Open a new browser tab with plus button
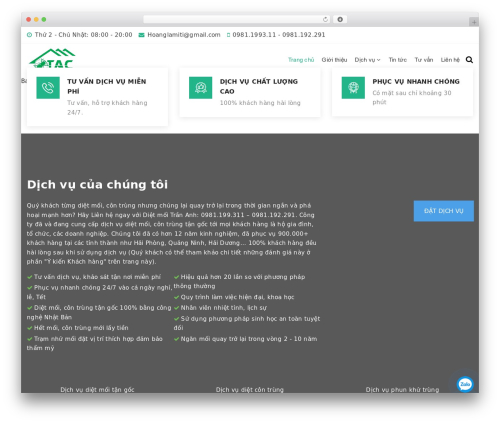Image resolution: width=500 pixels, height=423 pixels. [474, 22]
